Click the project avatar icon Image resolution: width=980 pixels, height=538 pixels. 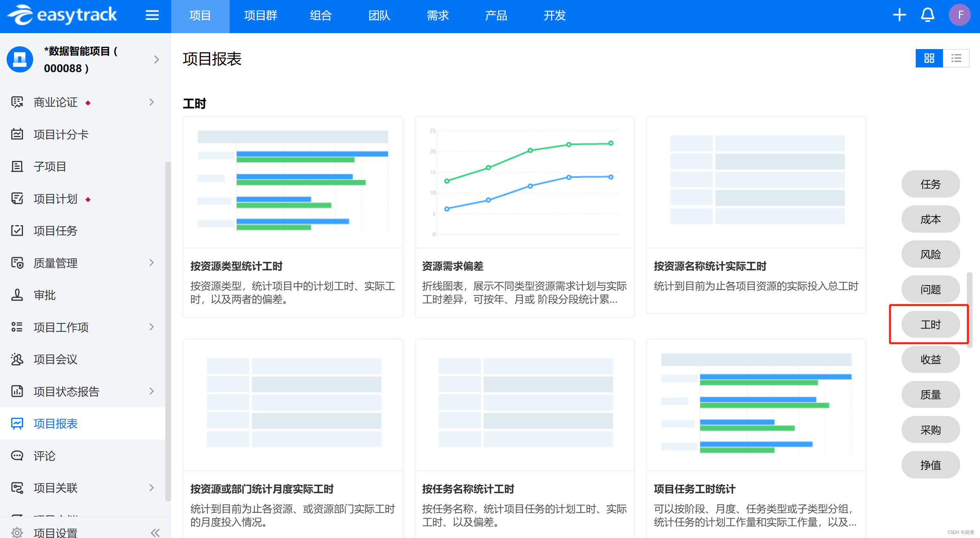pyautogui.click(x=20, y=59)
